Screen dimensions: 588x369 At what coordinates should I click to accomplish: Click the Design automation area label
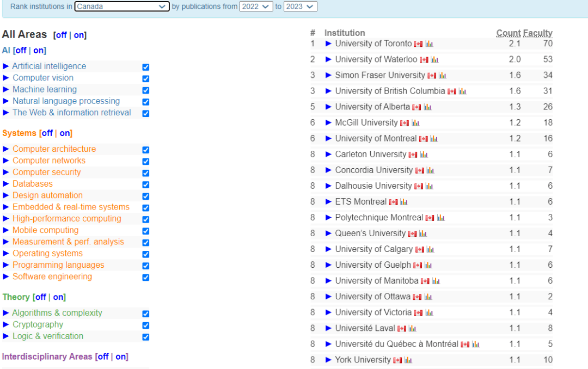click(47, 195)
